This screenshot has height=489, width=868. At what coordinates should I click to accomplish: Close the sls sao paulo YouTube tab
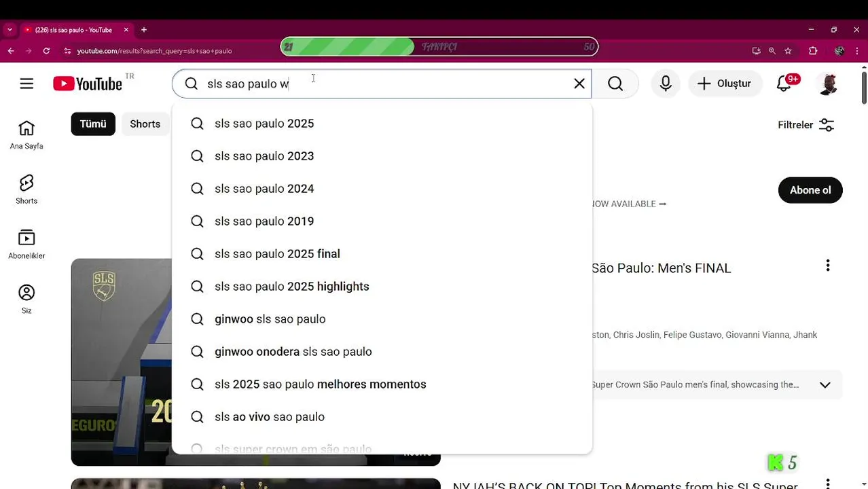[x=126, y=30]
